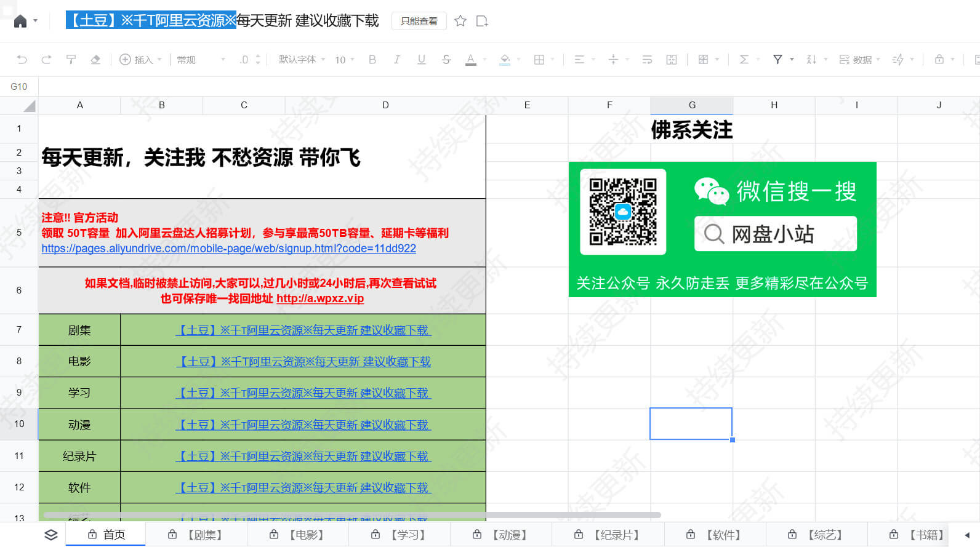The height and width of the screenshot is (547, 980).
Task: Click the merge cells icon
Action: 672,60
